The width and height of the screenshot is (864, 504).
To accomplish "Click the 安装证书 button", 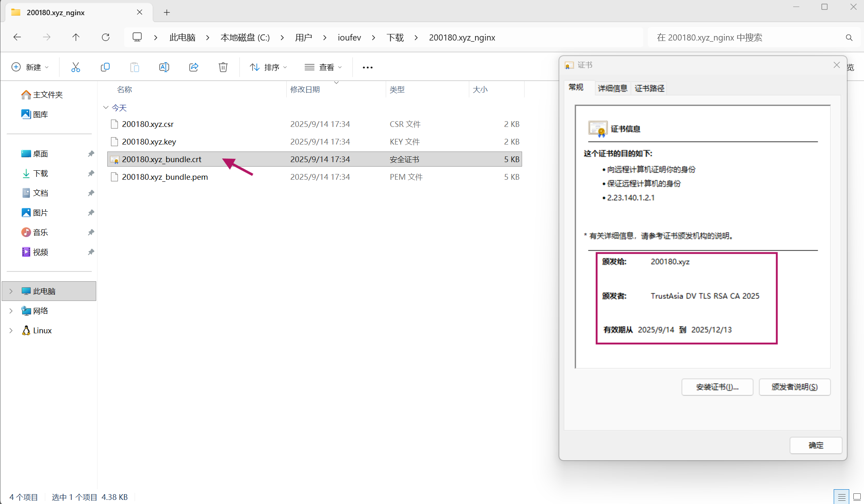I will click(x=717, y=386).
